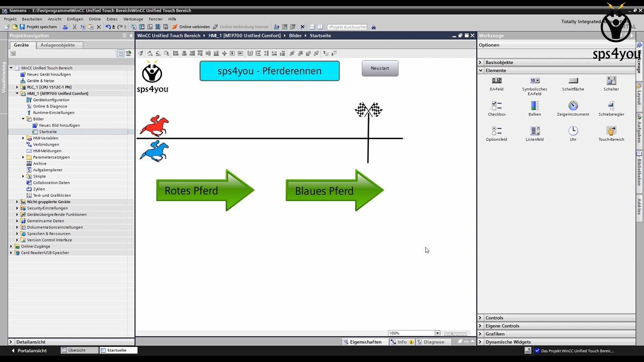Image resolution: width=644 pixels, height=362 pixels.
Task: Select the Uhr clock element
Action: 573,131
